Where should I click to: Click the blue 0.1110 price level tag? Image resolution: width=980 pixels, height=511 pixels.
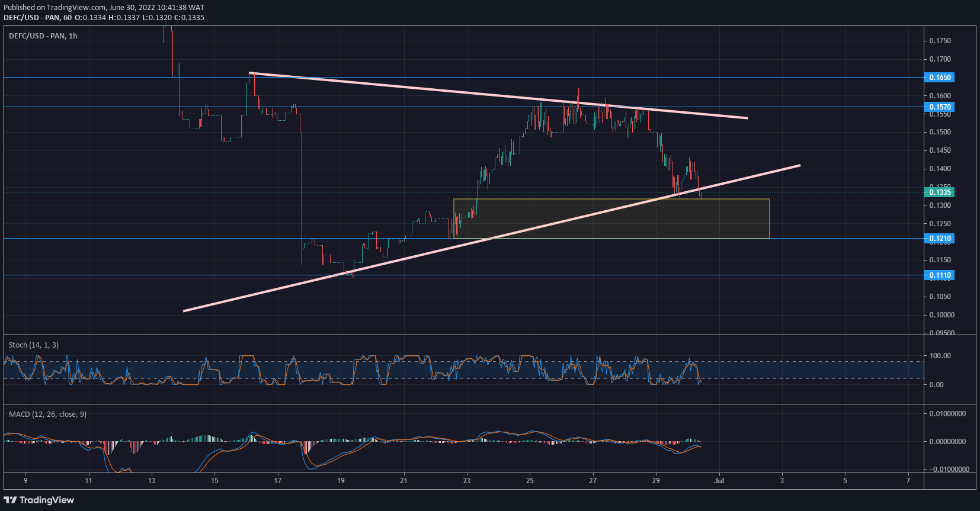939,275
